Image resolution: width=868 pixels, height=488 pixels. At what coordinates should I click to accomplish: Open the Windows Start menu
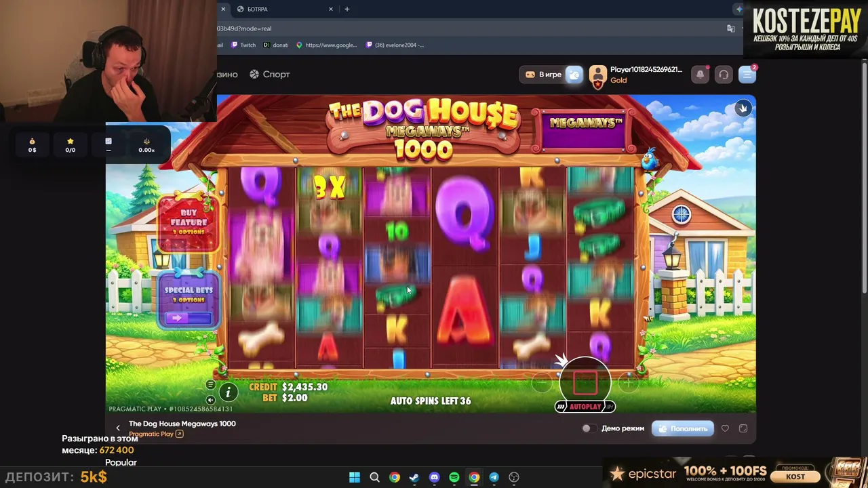355,477
